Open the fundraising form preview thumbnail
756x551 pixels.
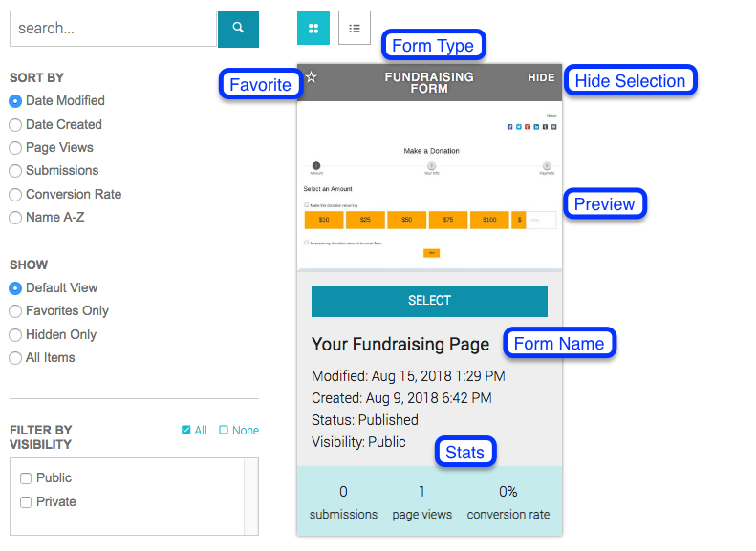[x=429, y=184]
